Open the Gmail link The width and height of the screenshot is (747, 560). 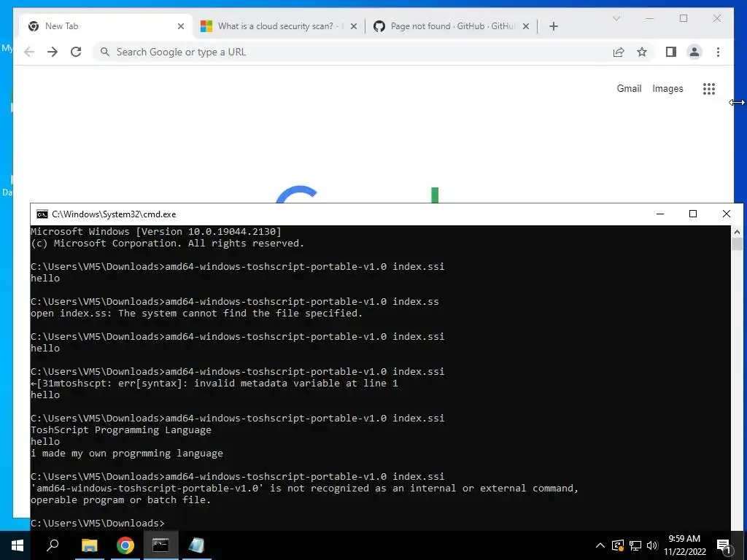(x=629, y=88)
